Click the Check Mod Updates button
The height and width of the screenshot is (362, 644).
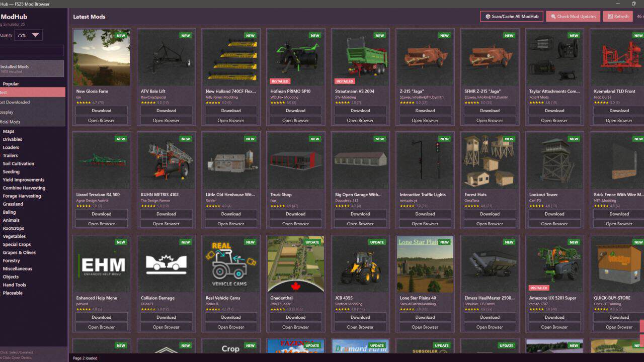(x=573, y=17)
